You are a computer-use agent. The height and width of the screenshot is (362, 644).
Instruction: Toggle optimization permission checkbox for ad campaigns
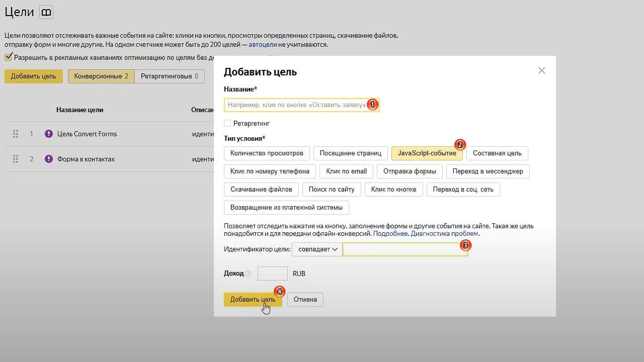pos(8,57)
